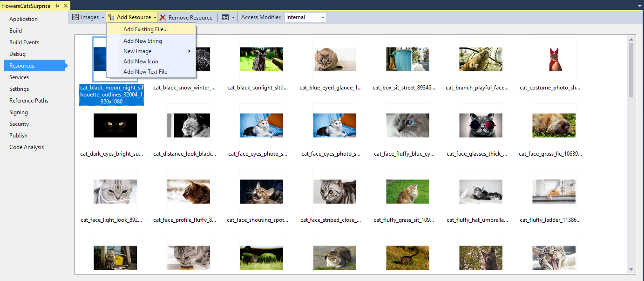Viewport: 644px width, 281px height.
Task: Click the Add Resource icon
Action: (111, 17)
